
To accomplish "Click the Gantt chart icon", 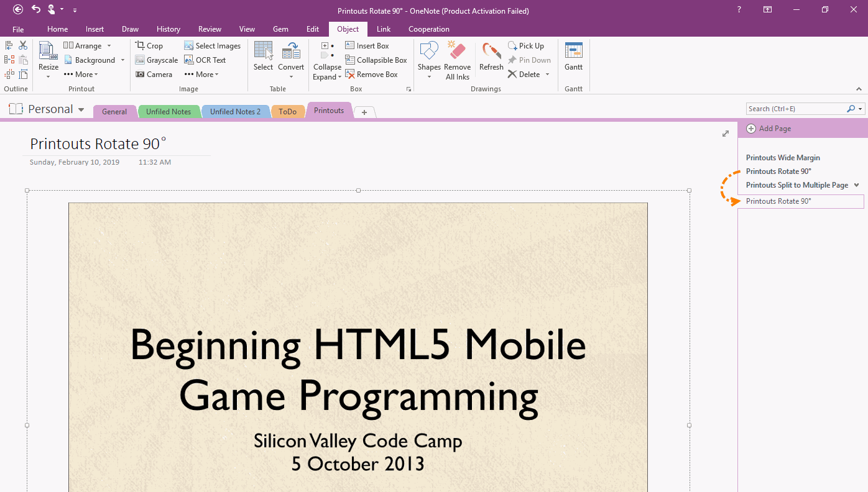I will coord(573,52).
